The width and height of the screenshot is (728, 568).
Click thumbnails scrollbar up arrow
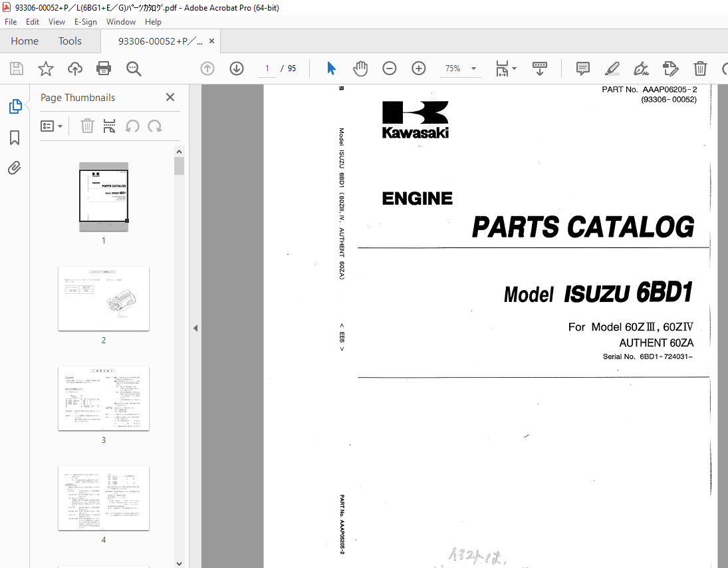(x=180, y=152)
